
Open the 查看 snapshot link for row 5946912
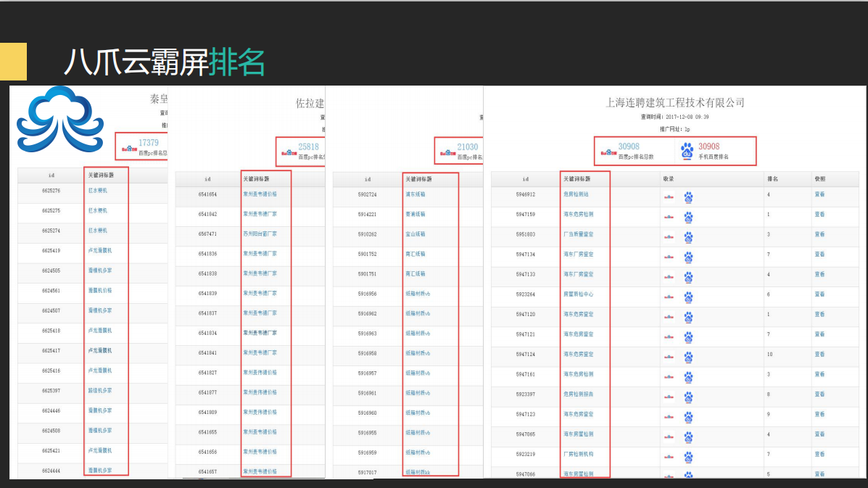[x=819, y=194]
